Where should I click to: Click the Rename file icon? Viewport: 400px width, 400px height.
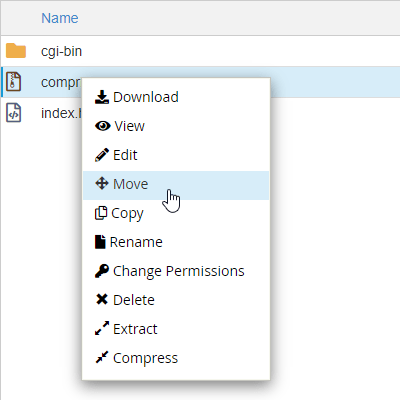point(100,242)
